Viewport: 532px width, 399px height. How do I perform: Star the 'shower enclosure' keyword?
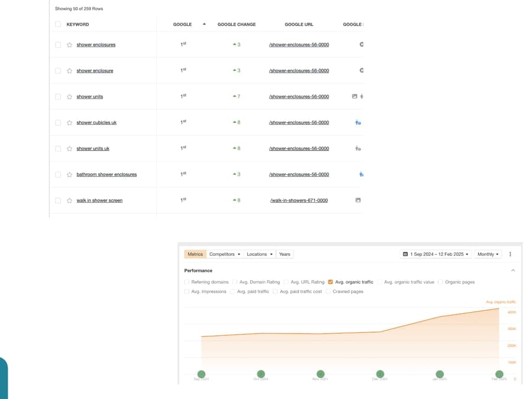pyautogui.click(x=70, y=71)
